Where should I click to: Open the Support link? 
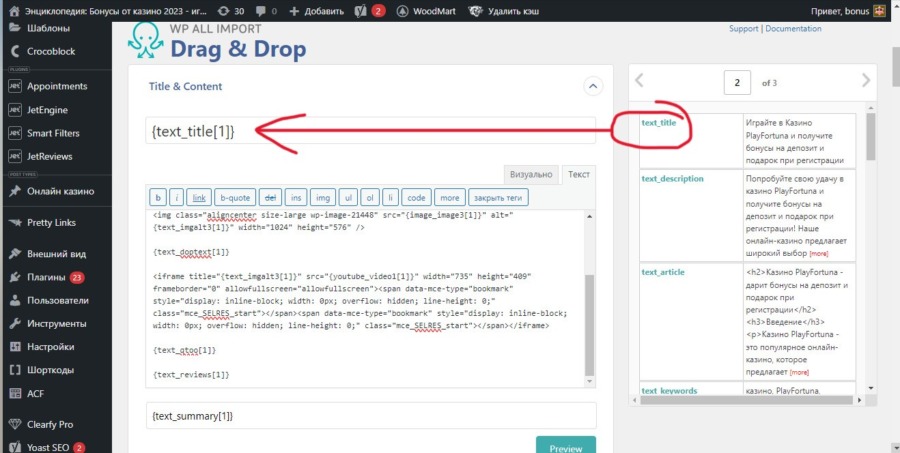pyautogui.click(x=743, y=29)
